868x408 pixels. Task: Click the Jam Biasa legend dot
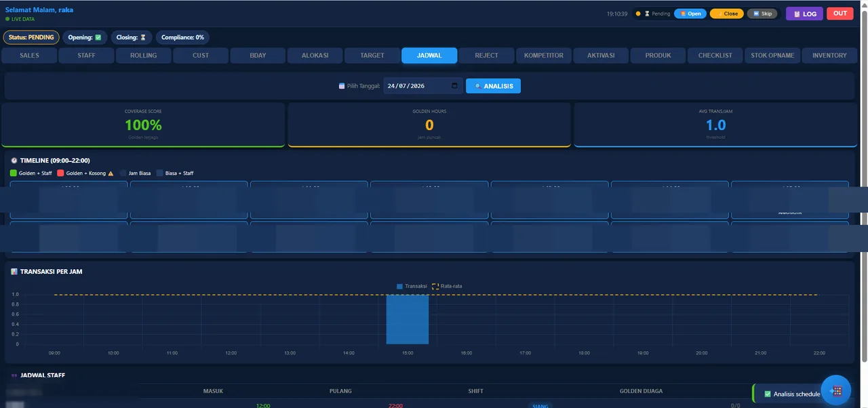coord(123,174)
